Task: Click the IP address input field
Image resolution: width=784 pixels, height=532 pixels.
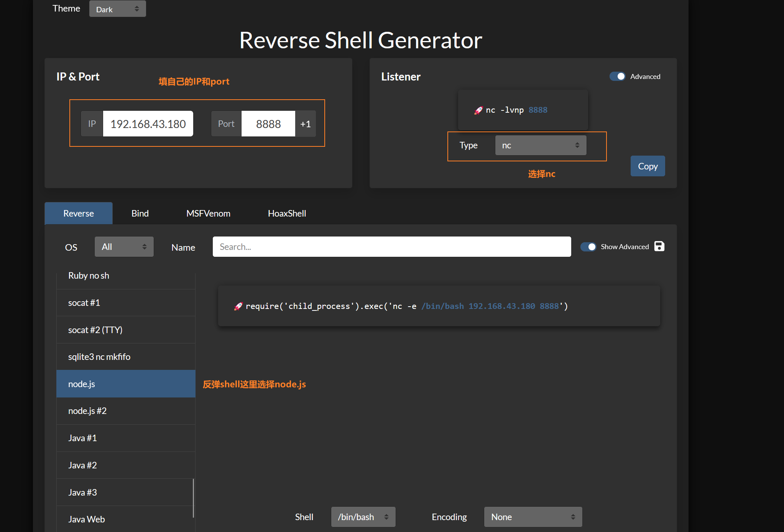Action: pyautogui.click(x=148, y=124)
